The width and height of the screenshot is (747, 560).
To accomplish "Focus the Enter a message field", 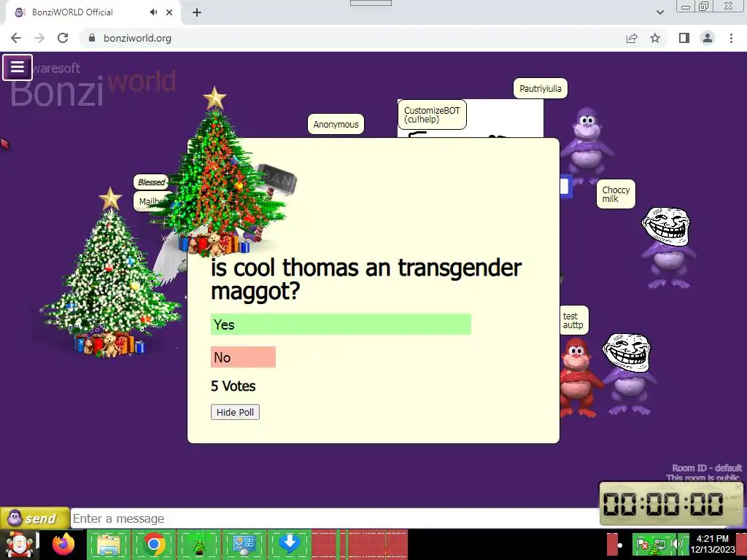I will pyautogui.click(x=333, y=518).
